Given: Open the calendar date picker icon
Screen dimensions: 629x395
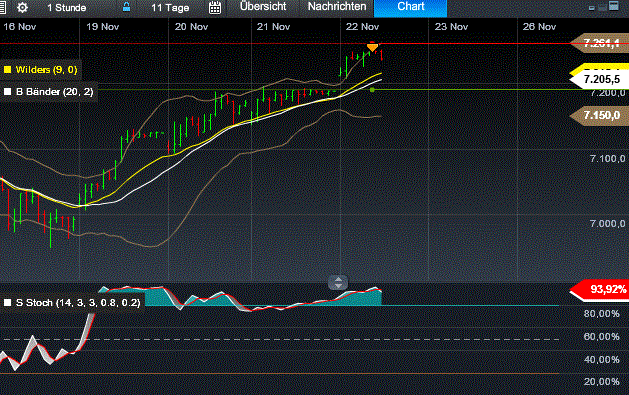Looking at the screenshot, I should pos(215,8).
